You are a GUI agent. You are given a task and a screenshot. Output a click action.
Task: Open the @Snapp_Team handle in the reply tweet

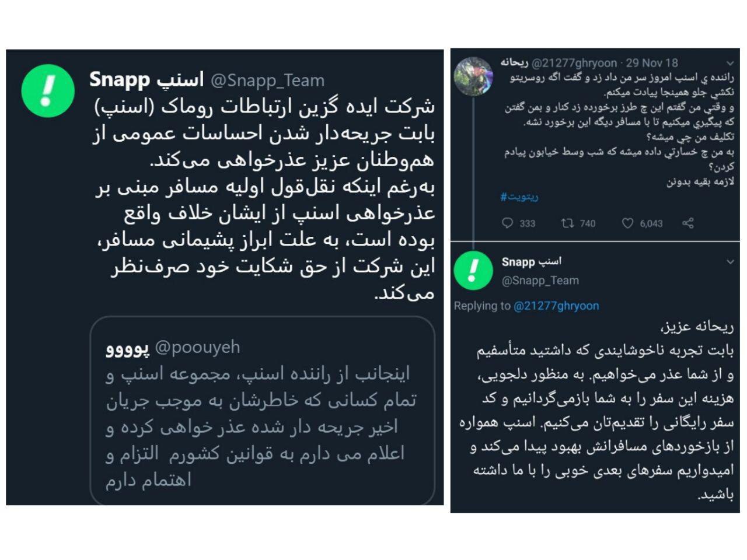(x=540, y=281)
